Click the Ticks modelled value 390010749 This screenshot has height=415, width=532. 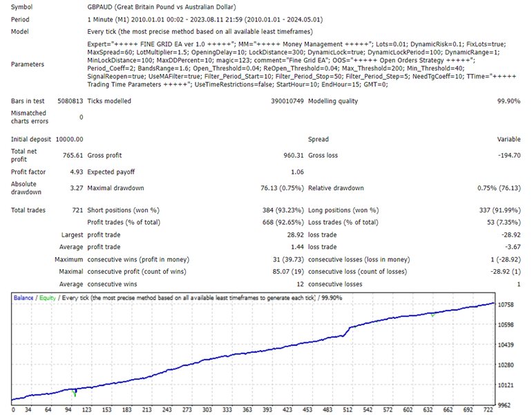coord(287,101)
